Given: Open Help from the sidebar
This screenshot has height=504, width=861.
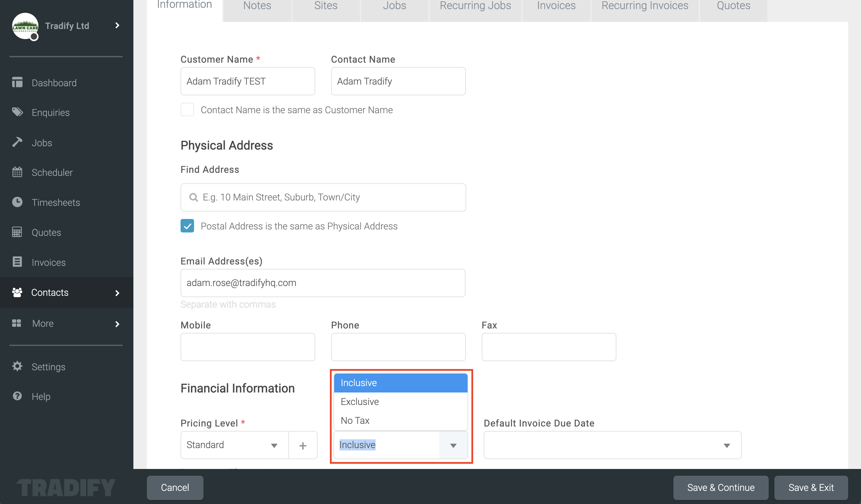Looking at the screenshot, I should [41, 397].
